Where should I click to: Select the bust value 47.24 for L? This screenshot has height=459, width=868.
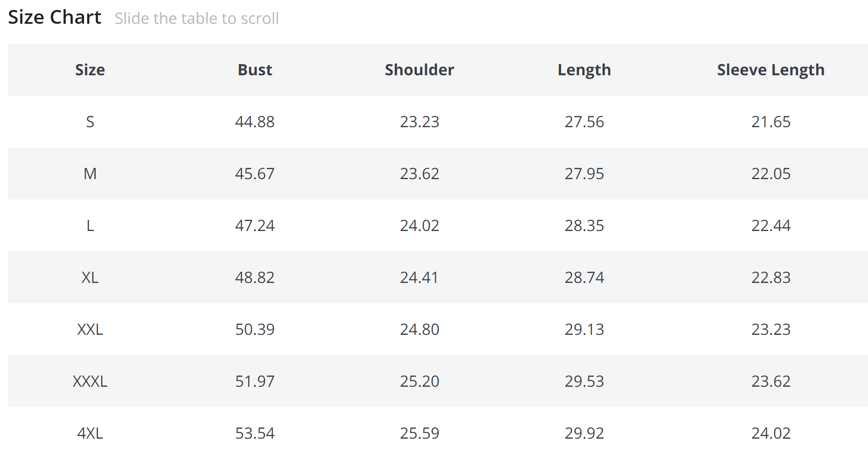point(255,225)
